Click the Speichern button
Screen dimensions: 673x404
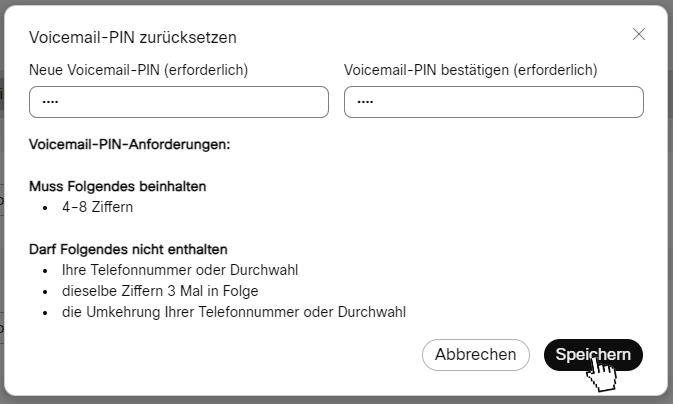click(593, 355)
